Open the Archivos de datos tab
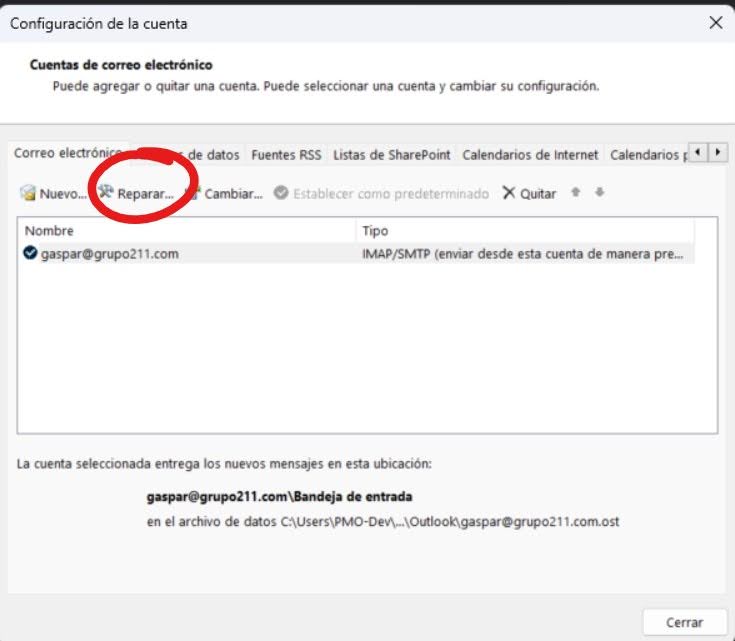This screenshot has width=735, height=641. coord(188,154)
